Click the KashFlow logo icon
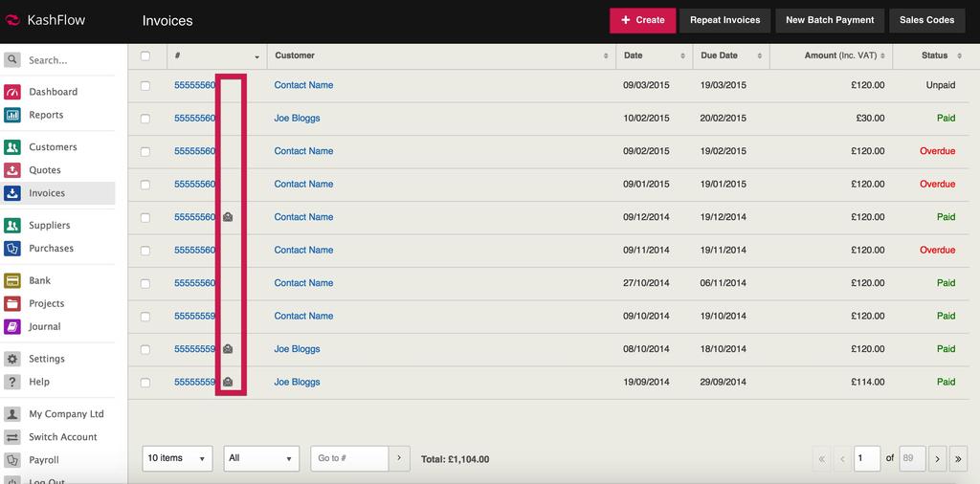 click(x=12, y=20)
